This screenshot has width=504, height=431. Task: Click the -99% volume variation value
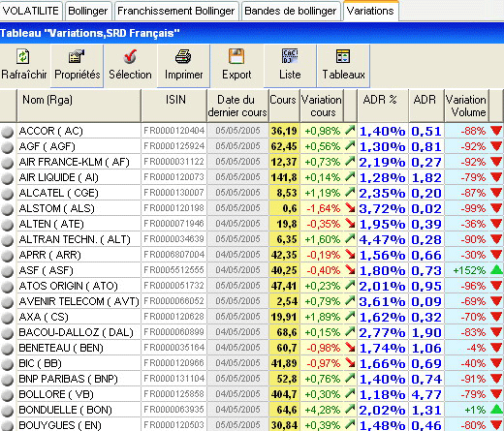[473, 208]
